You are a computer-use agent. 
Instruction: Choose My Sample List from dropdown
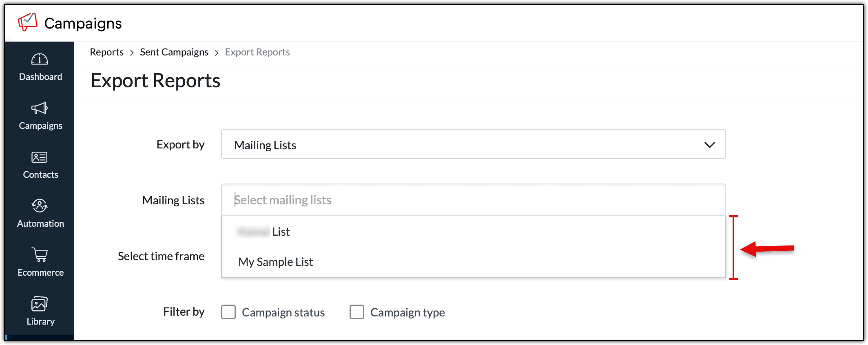click(x=276, y=262)
